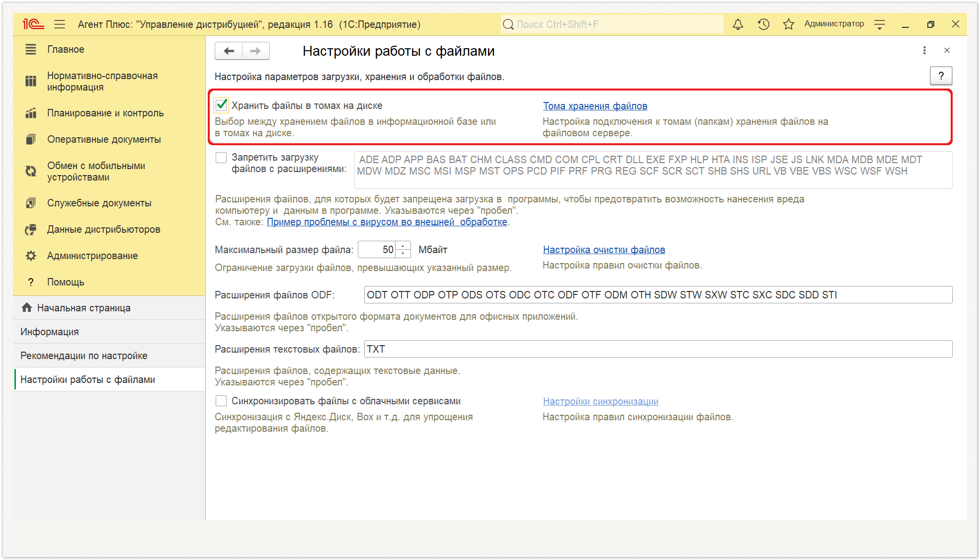Click magnifier icon in search field
This screenshot has height=560, width=980.
click(508, 24)
